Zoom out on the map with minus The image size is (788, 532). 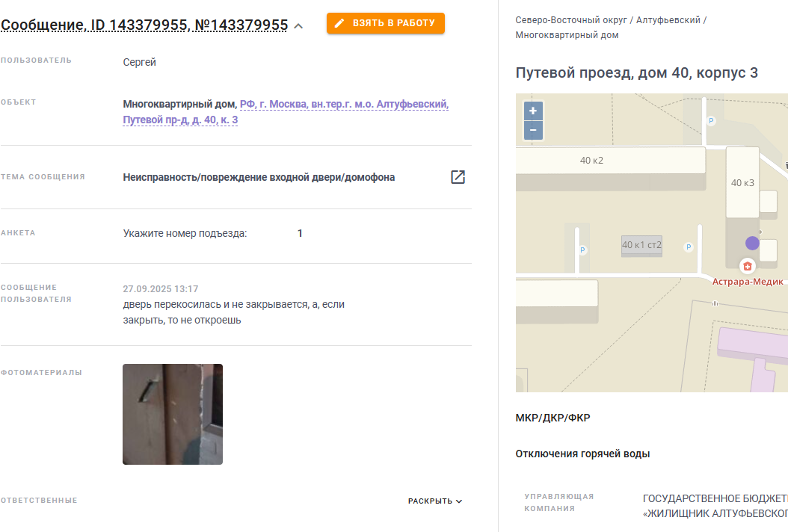[533, 130]
